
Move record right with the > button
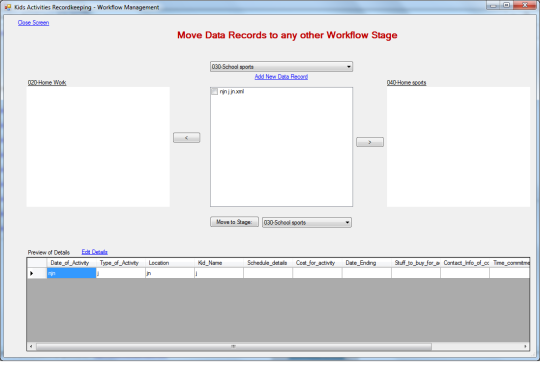(x=370, y=142)
